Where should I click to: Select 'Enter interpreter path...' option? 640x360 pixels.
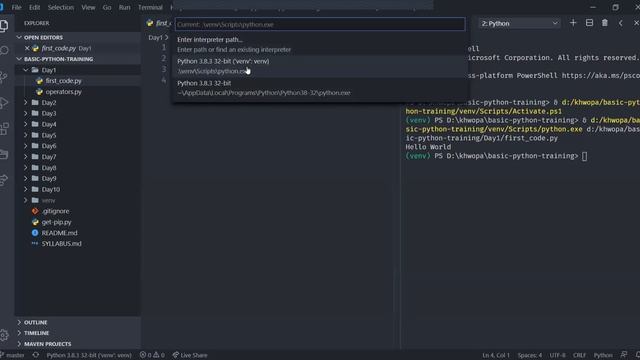point(320,44)
